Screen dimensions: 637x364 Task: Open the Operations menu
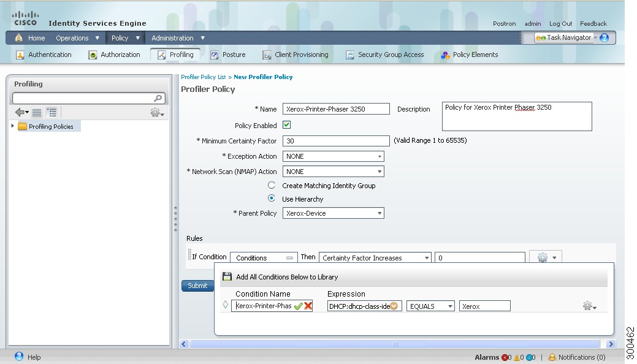tap(77, 38)
